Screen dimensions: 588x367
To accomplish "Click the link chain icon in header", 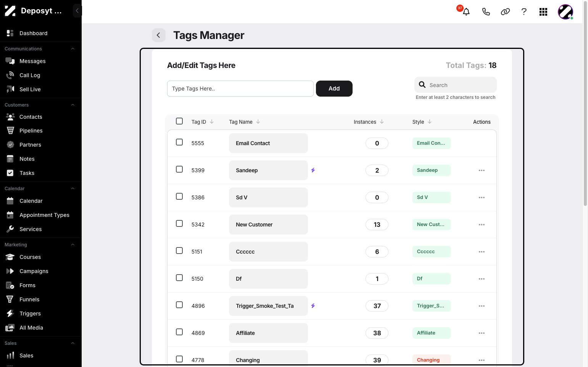I will [505, 12].
